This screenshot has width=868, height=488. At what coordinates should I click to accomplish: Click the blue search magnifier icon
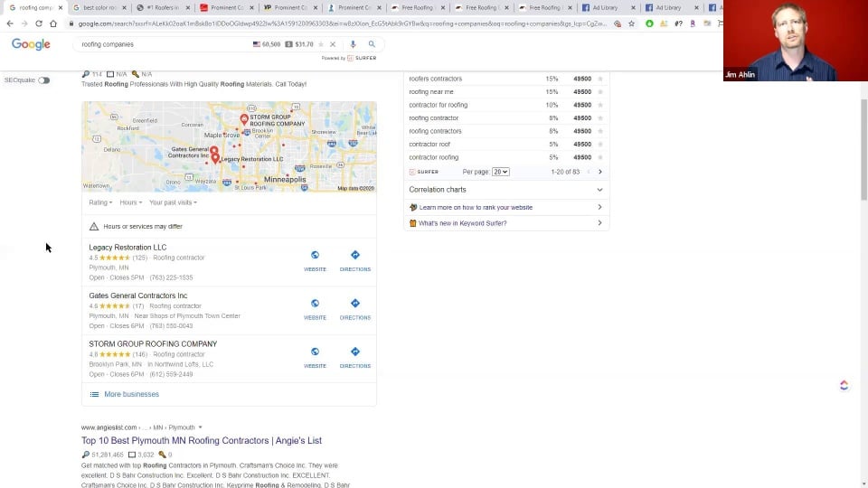click(x=372, y=44)
